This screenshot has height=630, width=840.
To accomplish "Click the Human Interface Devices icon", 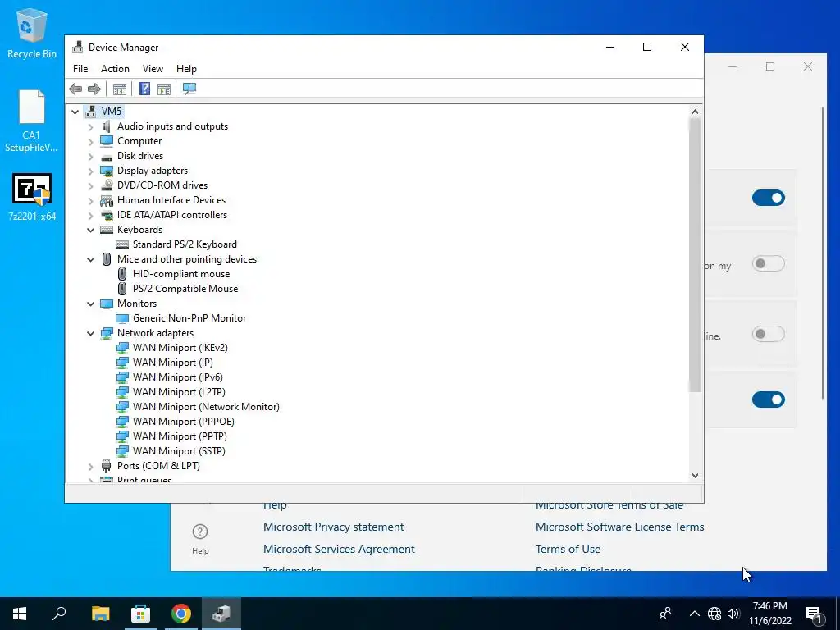I will pyautogui.click(x=107, y=200).
